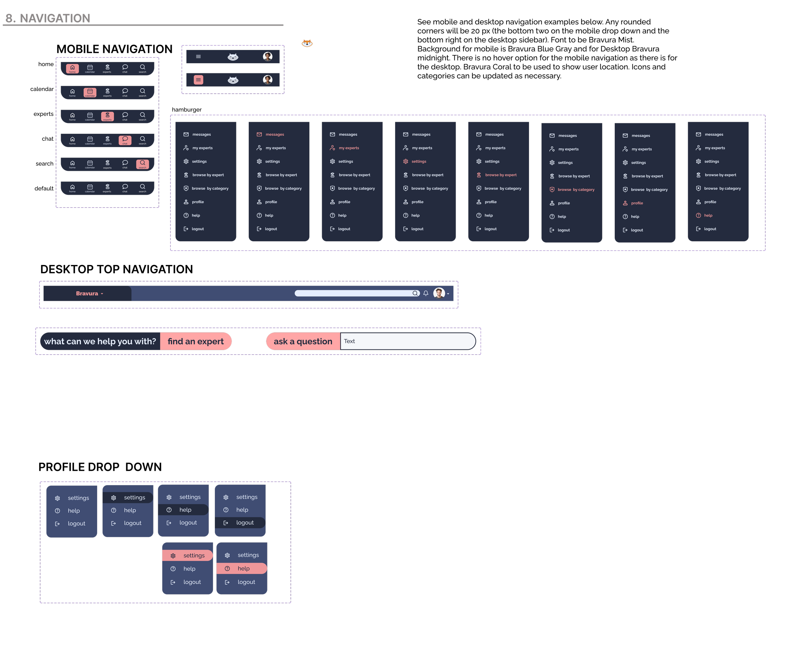Click the logout arrow icon in the menu

tap(58, 523)
